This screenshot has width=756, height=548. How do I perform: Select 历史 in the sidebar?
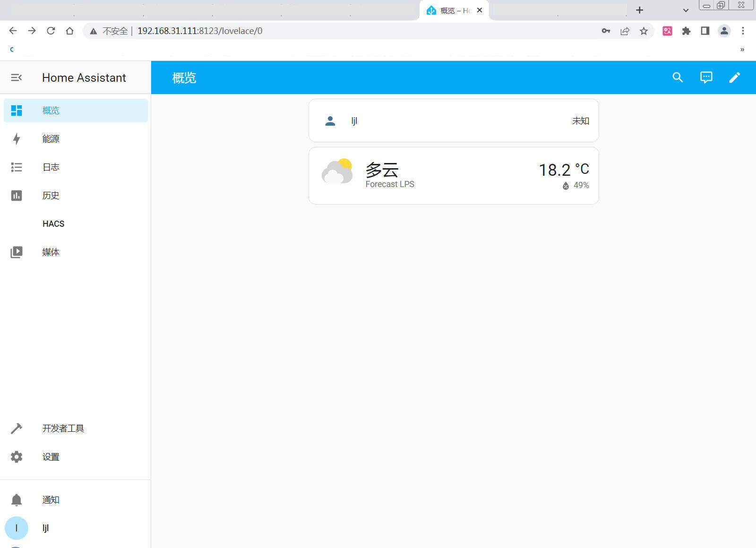click(x=76, y=196)
